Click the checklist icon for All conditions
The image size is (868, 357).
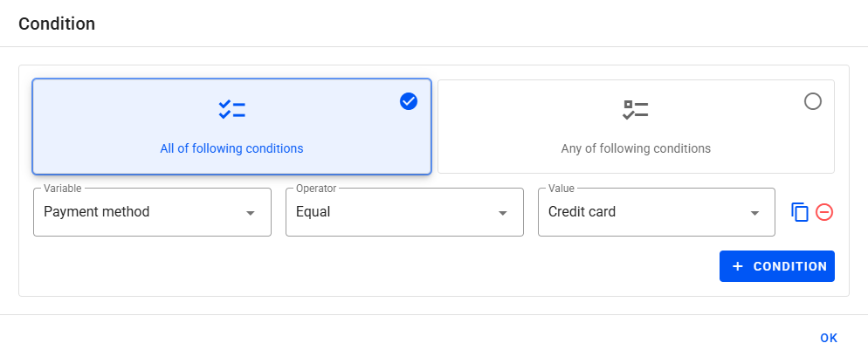click(x=231, y=110)
